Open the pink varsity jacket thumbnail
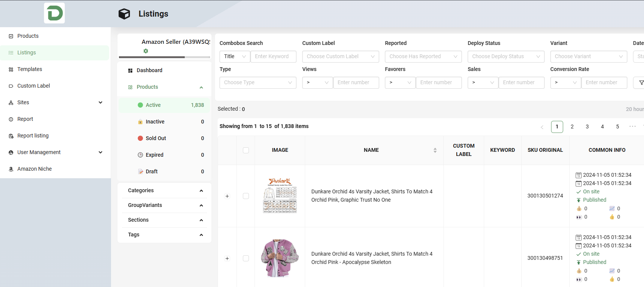 pyautogui.click(x=280, y=258)
